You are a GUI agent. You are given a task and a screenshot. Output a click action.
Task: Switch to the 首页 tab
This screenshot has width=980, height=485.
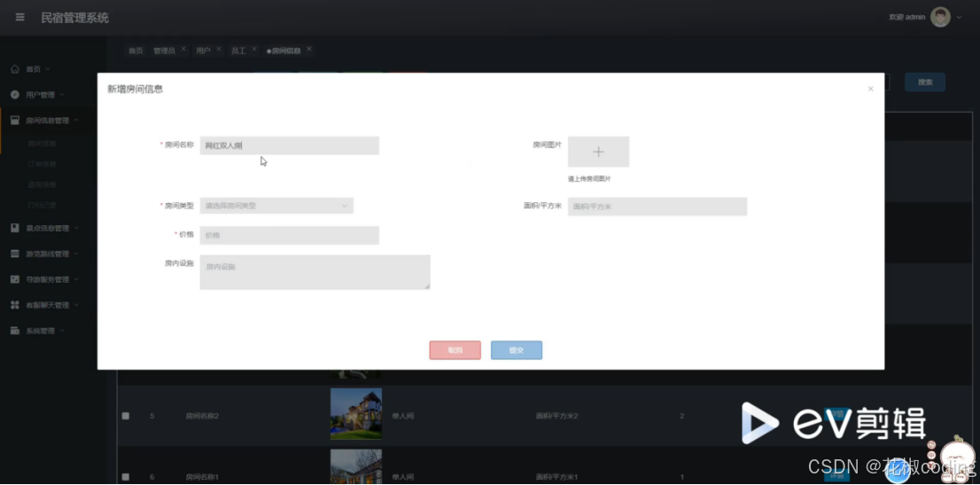(x=136, y=51)
